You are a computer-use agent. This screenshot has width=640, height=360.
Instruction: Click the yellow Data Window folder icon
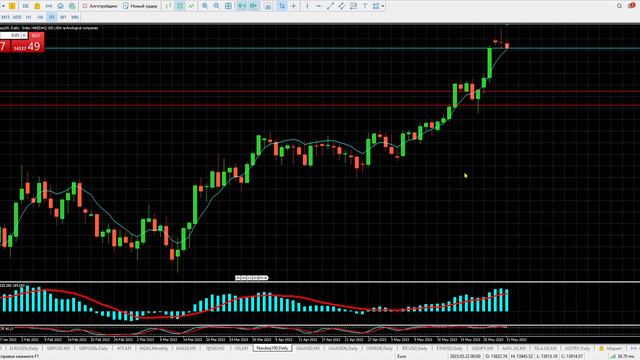tap(37, 6)
